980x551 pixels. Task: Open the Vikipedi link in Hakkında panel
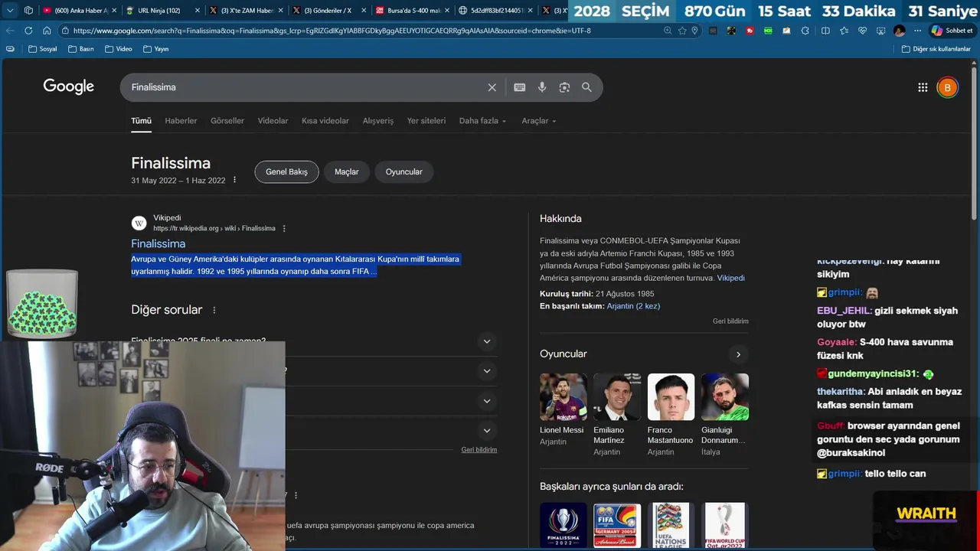731,278
